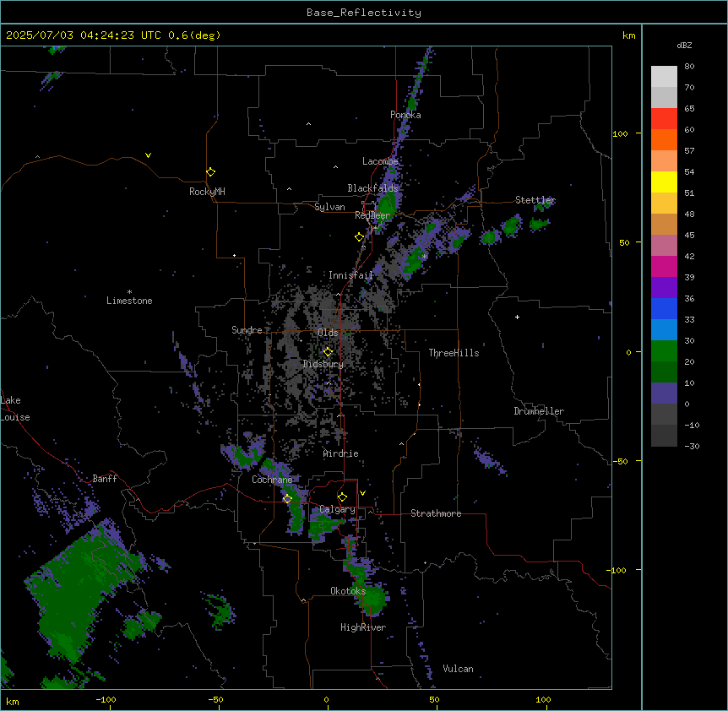Screen dimensions: 728x711
Task: Click the Limestone label
Action: (x=129, y=301)
